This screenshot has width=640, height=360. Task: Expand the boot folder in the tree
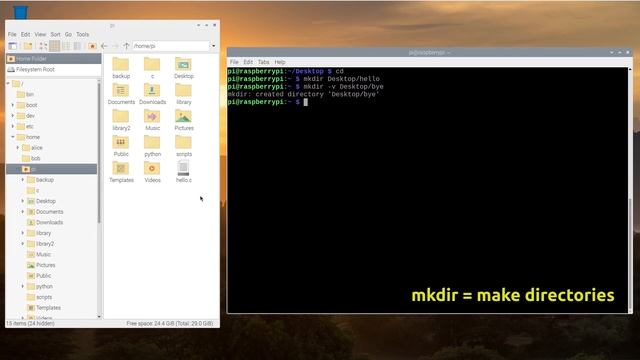pyautogui.click(x=13, y=105)
